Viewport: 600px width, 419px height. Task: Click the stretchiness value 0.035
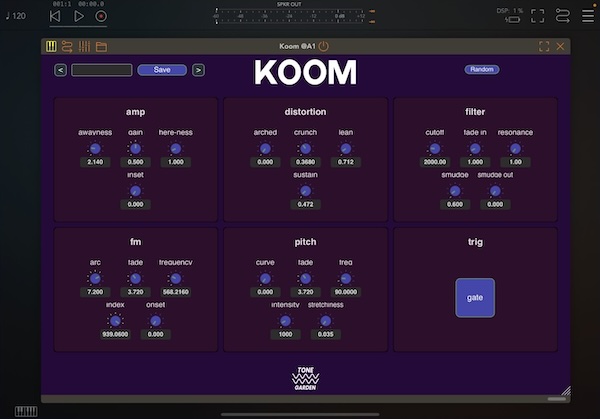(326, 334)
